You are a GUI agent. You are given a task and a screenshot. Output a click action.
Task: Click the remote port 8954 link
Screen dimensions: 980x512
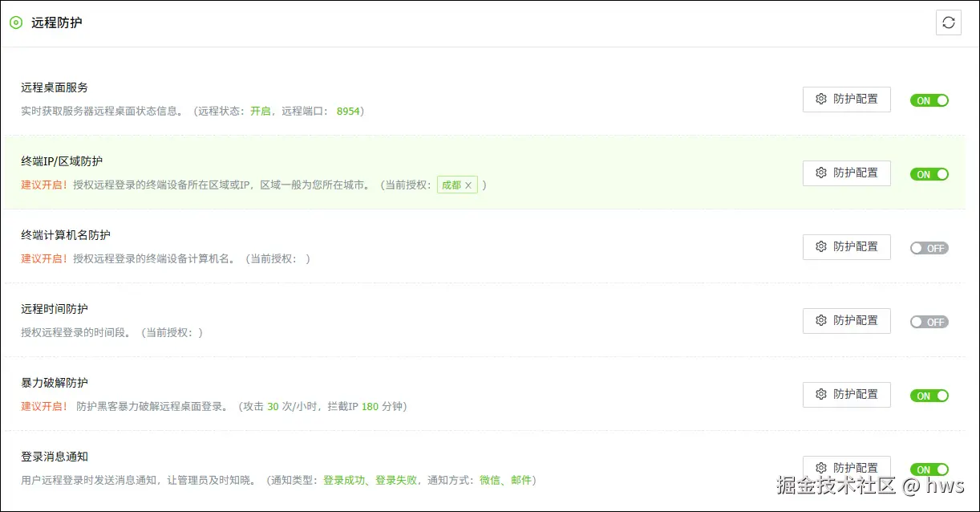point(348,112)
